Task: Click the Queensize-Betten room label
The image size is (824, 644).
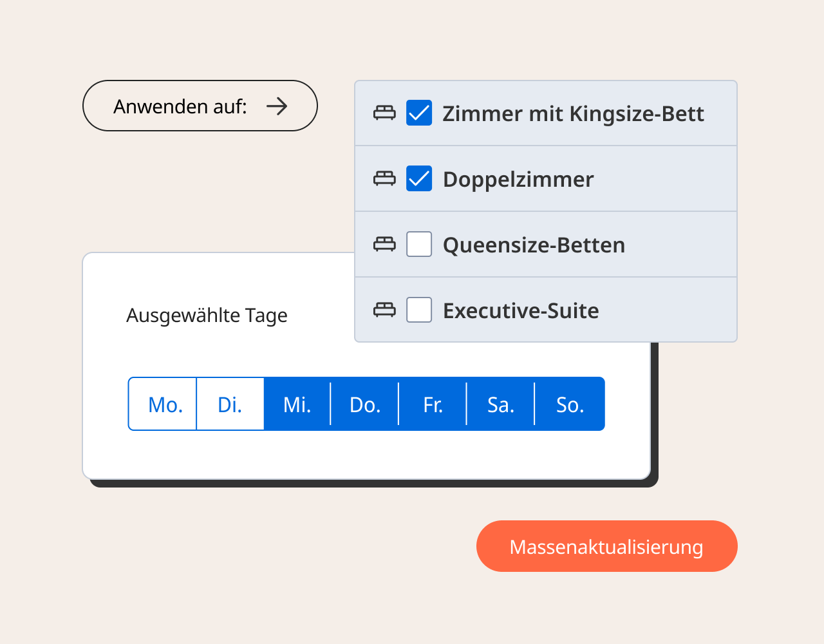Action: pyautogui.click(x=534, y=245)
